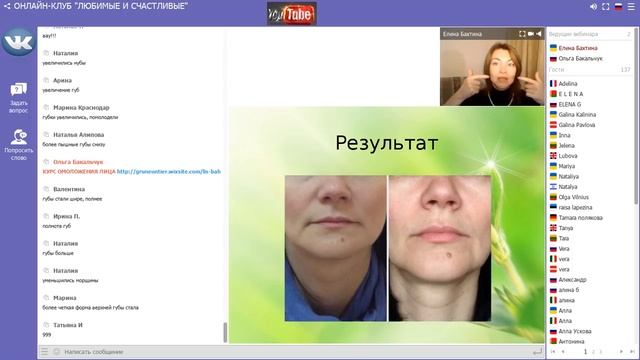Go to previous page of guests list

(x=563, y=351)
